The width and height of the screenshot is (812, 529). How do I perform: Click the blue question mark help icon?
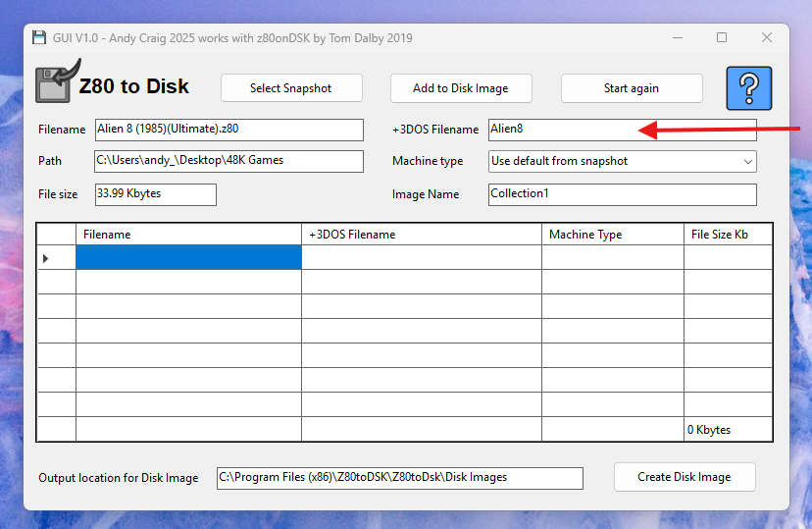click(x=748, y=88)
